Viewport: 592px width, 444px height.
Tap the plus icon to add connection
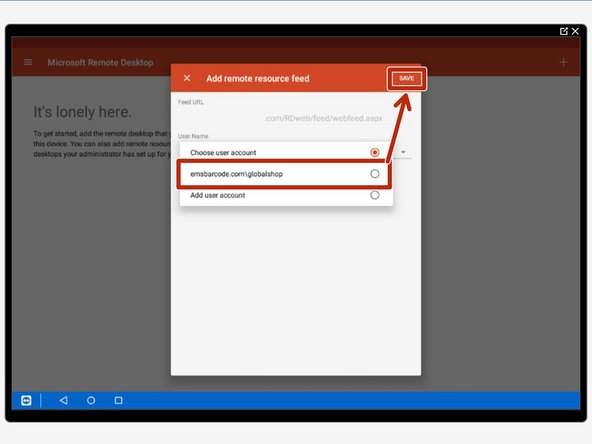563,62
